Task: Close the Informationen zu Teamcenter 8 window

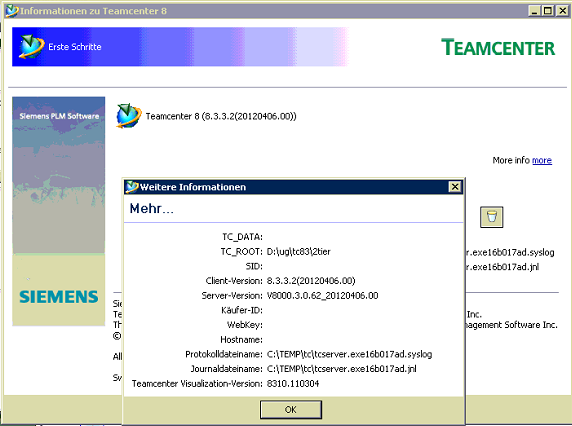Action: click(x=562, y=11)
